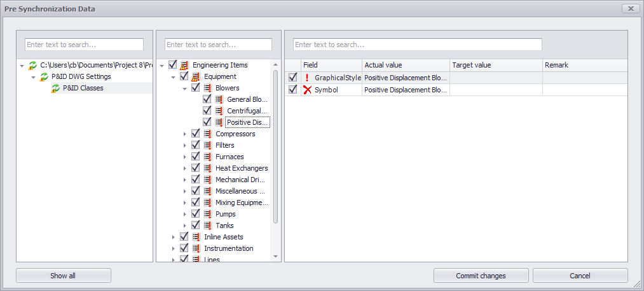
Task: Click the red X icon on Symbol row
Action: 307,90
